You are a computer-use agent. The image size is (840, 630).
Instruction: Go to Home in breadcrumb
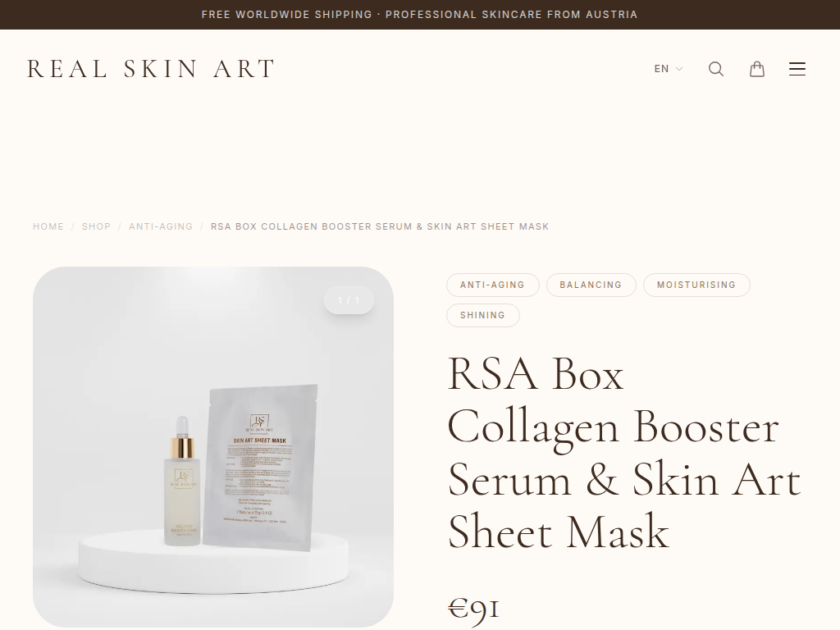pyautogui.click(x=48, y=226)
